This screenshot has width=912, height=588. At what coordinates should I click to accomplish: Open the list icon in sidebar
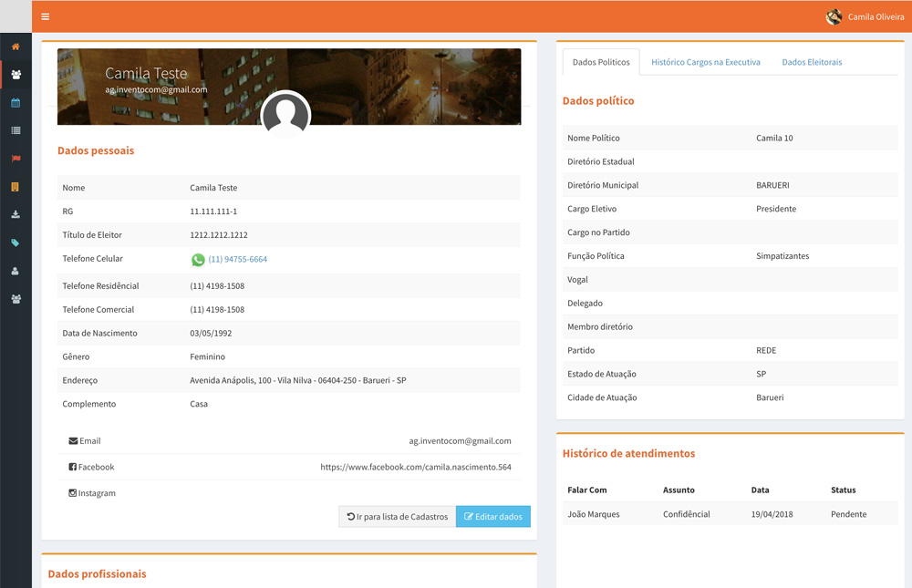pyautogui.click(x=16, y=130)
